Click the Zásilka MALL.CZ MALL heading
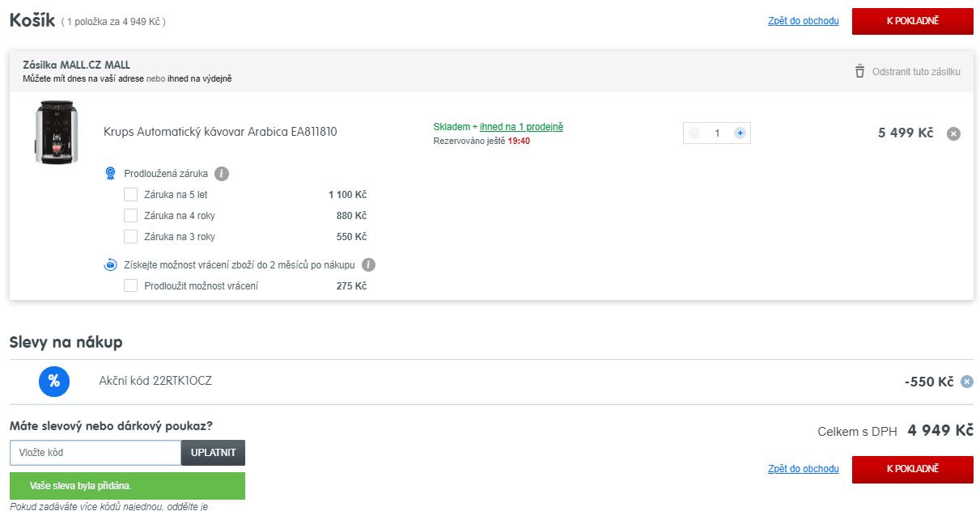 coord(76,65)
